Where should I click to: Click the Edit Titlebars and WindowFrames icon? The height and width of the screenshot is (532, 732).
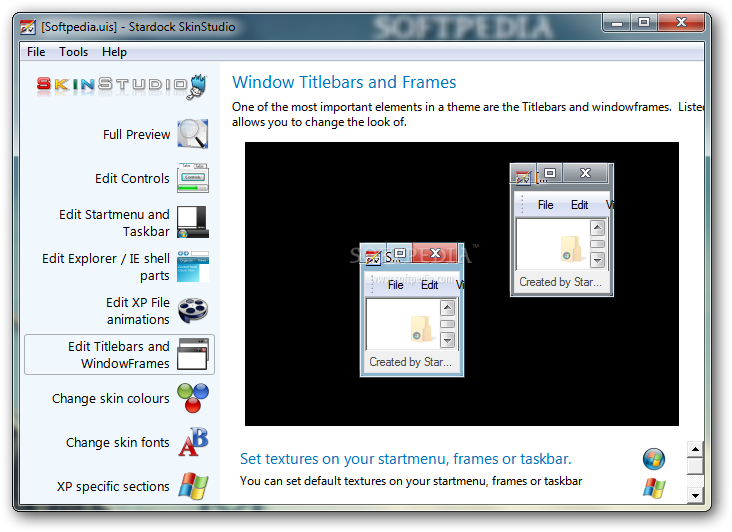(193, 354)
